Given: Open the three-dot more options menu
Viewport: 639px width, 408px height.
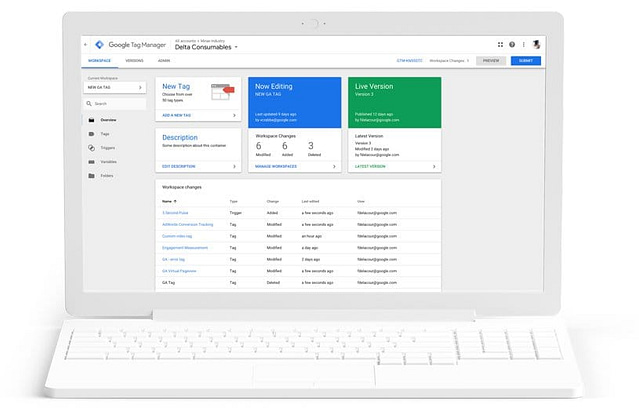Looking at the screenshot, I should [x=524, y=44].
